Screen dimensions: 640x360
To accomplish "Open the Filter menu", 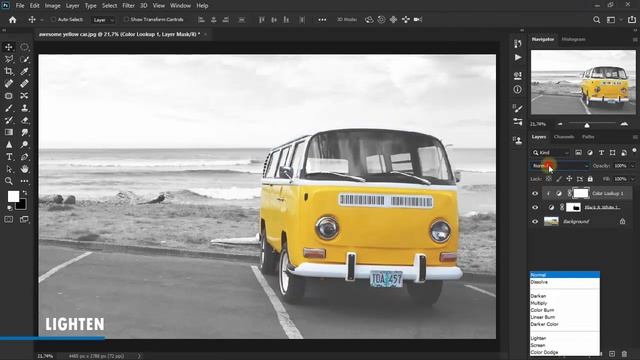I will tap(128, 6).
